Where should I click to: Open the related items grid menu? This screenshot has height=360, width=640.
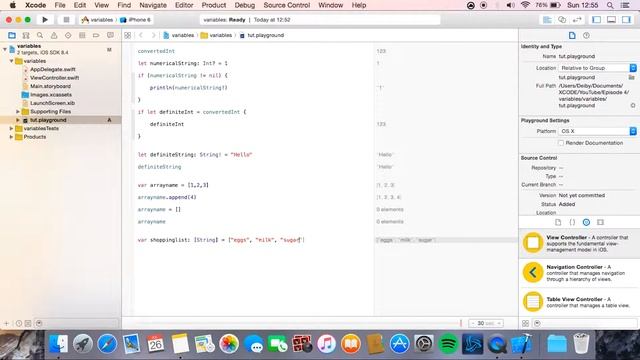click(128, 36)
